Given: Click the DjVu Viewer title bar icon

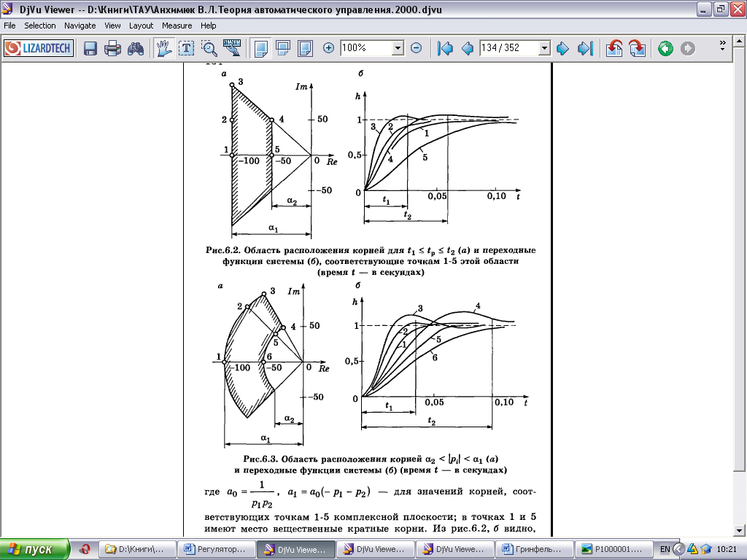Looking at the screenshot, I should tap(7, 9).
